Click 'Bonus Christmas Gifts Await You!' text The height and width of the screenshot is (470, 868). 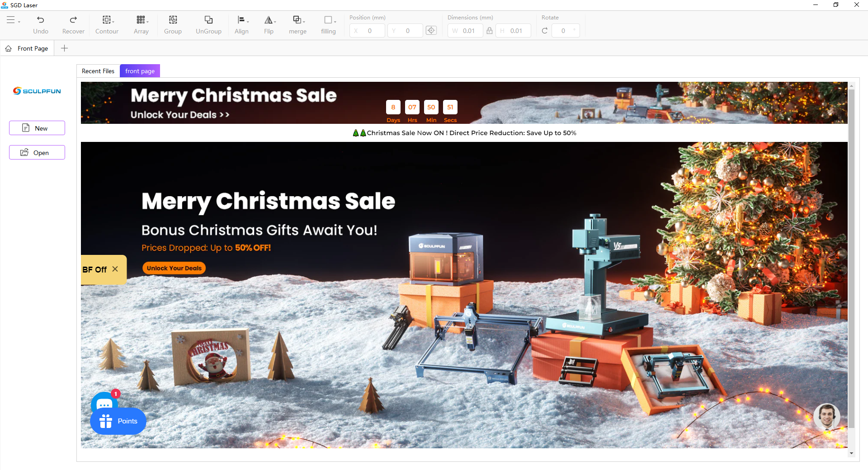pyautogui.click(x=259, y=230)
